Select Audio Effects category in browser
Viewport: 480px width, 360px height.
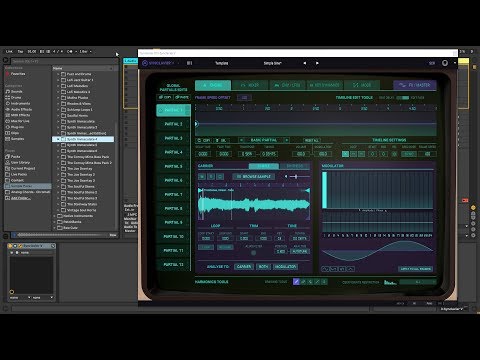pos(21,109)
